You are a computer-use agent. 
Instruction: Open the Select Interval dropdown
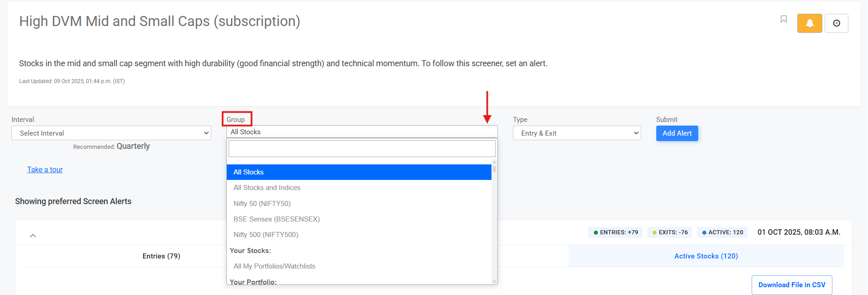111,133
